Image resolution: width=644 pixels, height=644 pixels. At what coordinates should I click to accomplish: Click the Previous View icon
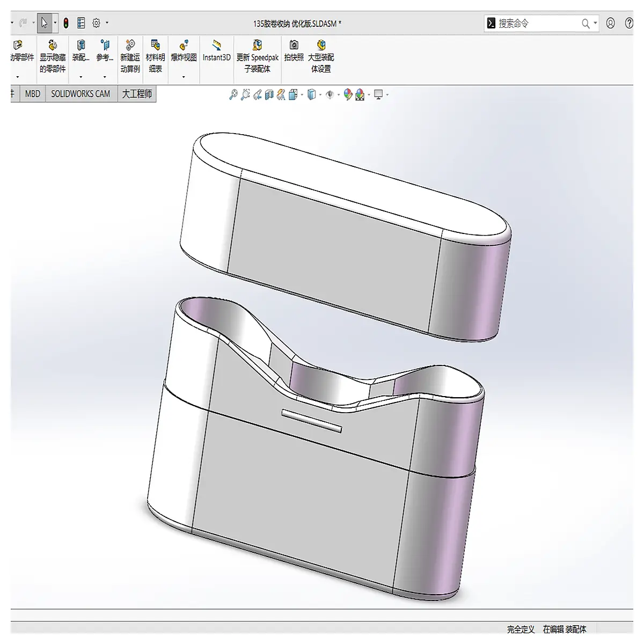(x=258, y=95)
